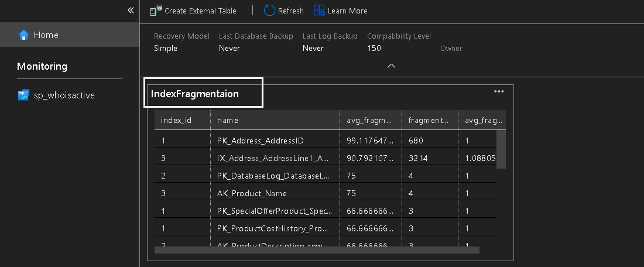This screenshot has height=267, width=644.
Task: Select the AK_Product_Name row
Action: [252, 193]
